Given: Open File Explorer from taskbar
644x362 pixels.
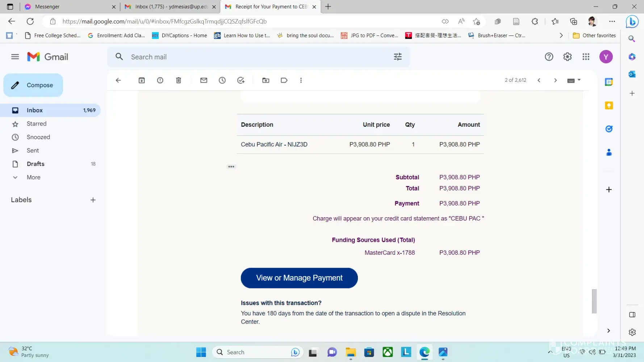Looking at the screenshot, I should [350, 352].
